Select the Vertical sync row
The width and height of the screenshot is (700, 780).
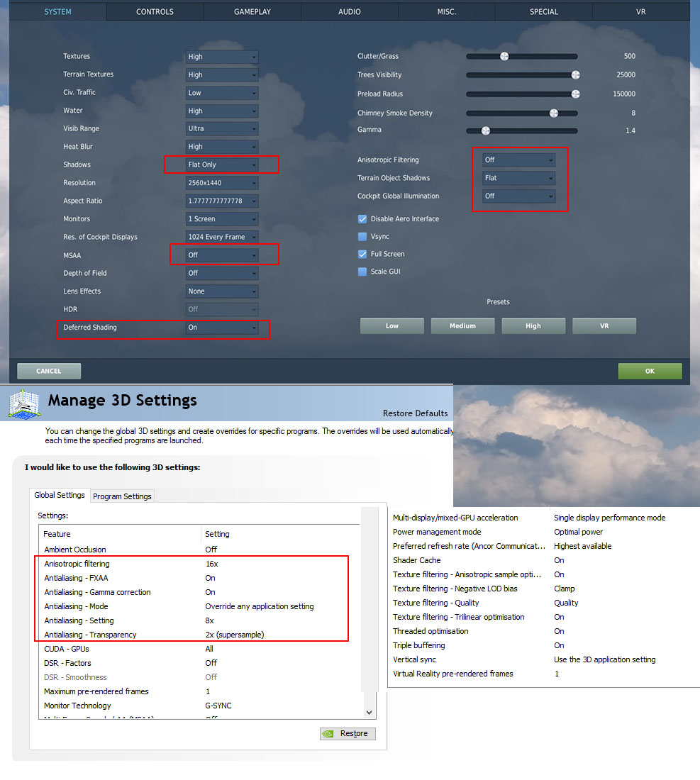544,659
